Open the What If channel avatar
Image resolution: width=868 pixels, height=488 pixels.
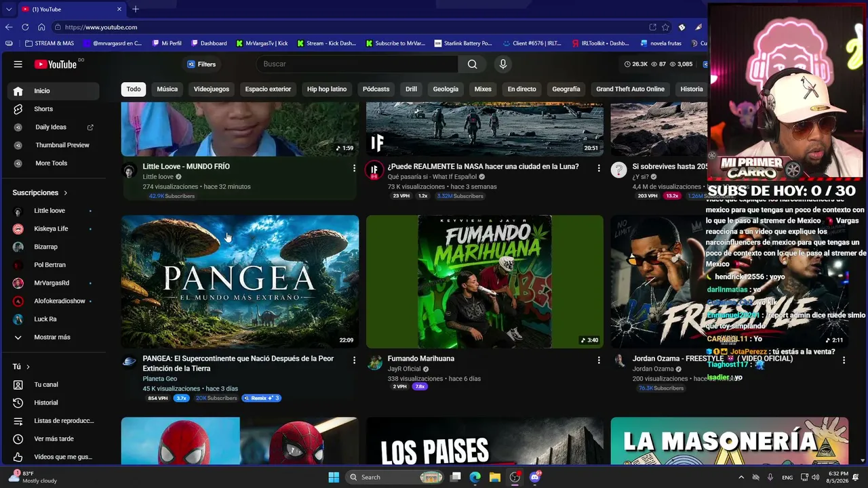(x=374, y=170)
